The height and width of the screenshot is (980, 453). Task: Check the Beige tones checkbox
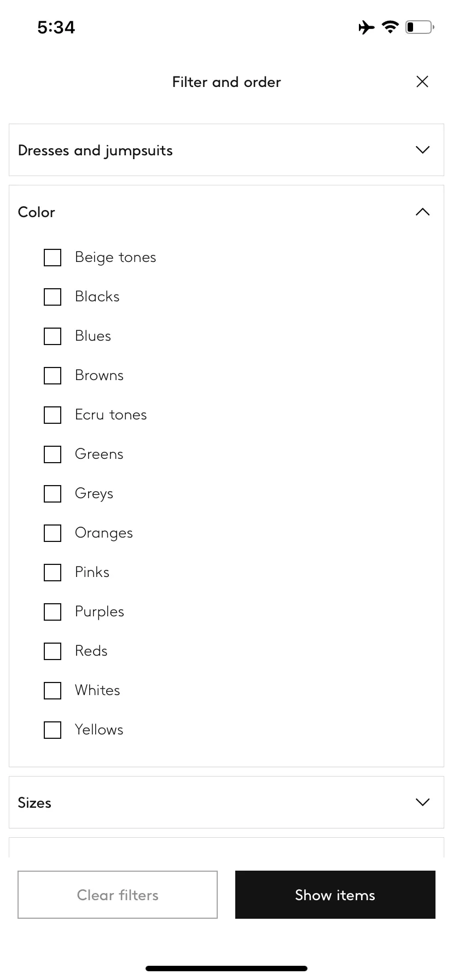(x=53, y=258)
